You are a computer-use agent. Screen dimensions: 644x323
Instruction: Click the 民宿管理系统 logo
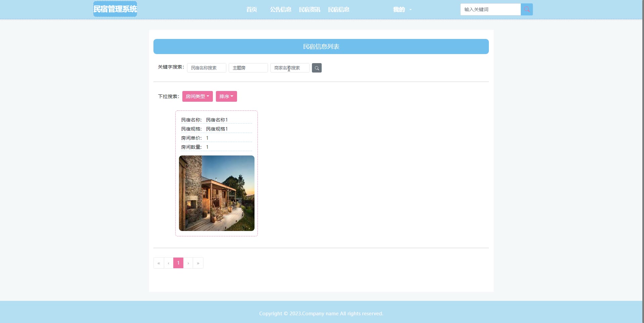coord(115,9)
